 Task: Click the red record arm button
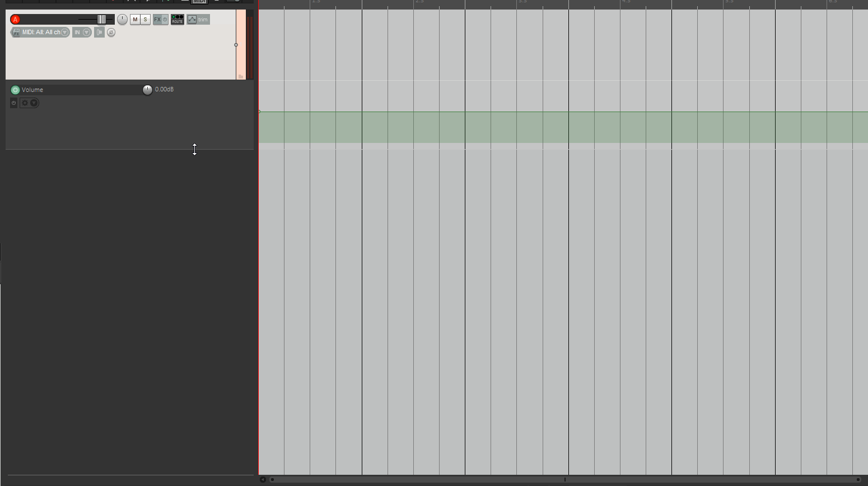[x=15, y=20]
